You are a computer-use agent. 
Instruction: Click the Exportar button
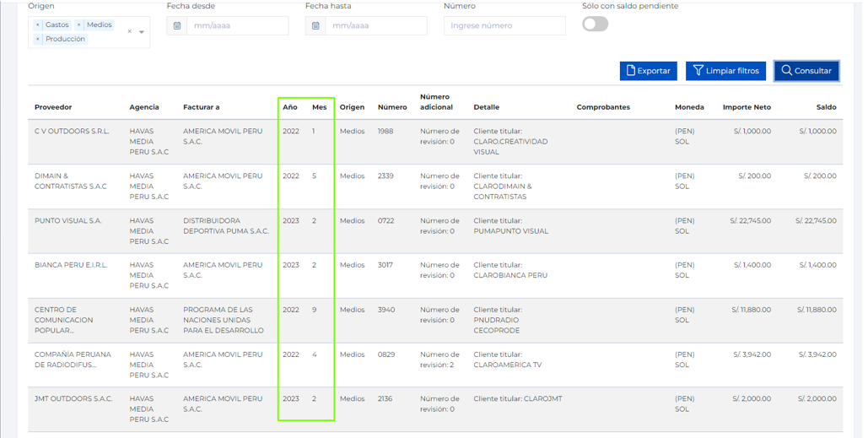pos(648,71)
